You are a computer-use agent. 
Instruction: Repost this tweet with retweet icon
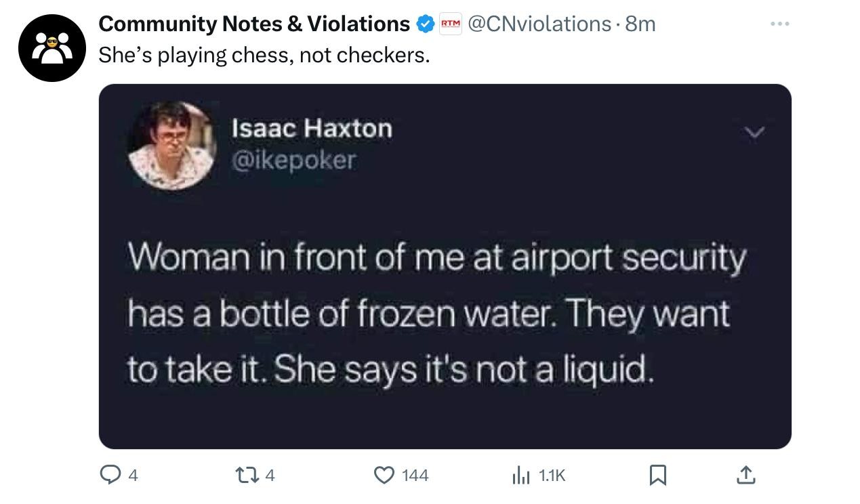pos(248,476)
